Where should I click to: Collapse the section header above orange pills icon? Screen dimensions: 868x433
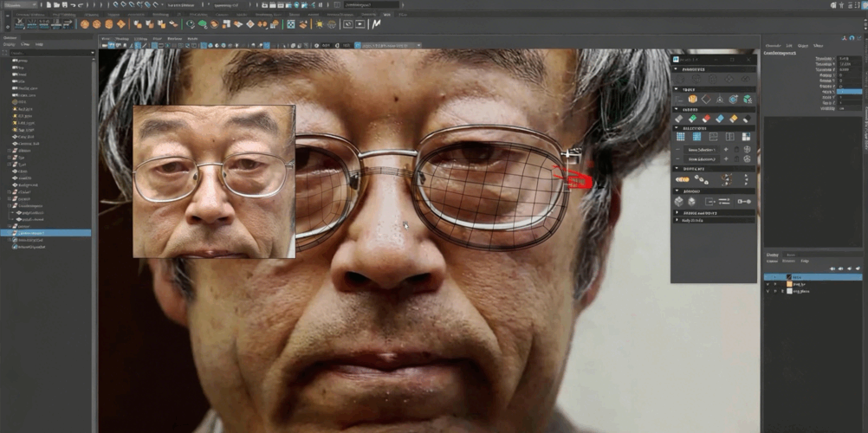pyautogui.click(x=714, y=168)
